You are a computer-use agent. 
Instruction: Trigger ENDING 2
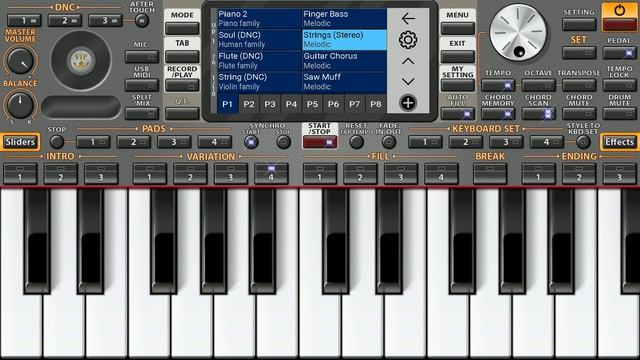579,173
